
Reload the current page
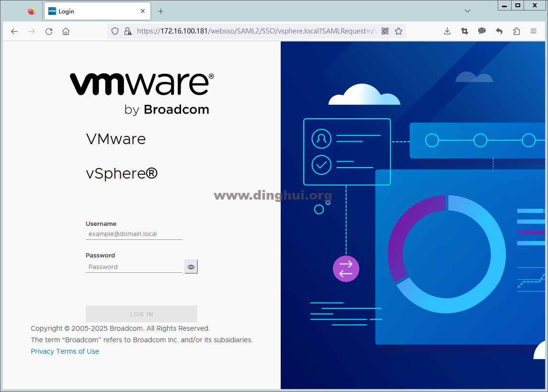[x=49, y=32]
